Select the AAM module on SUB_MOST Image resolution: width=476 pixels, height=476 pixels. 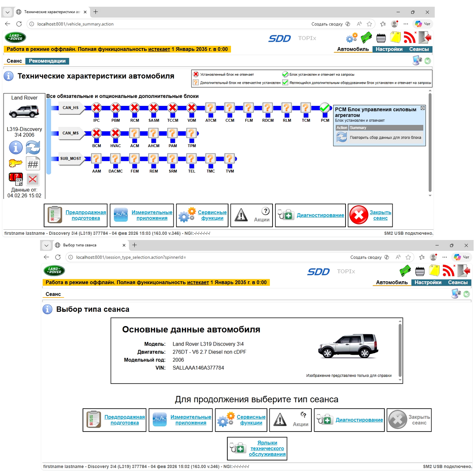96,159
